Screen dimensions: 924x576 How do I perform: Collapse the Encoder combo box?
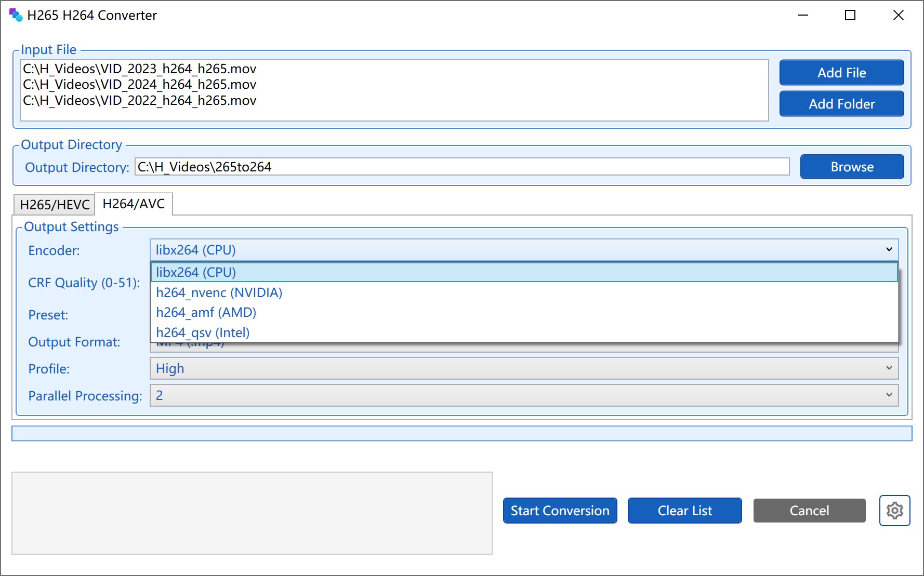click(524, 250)
